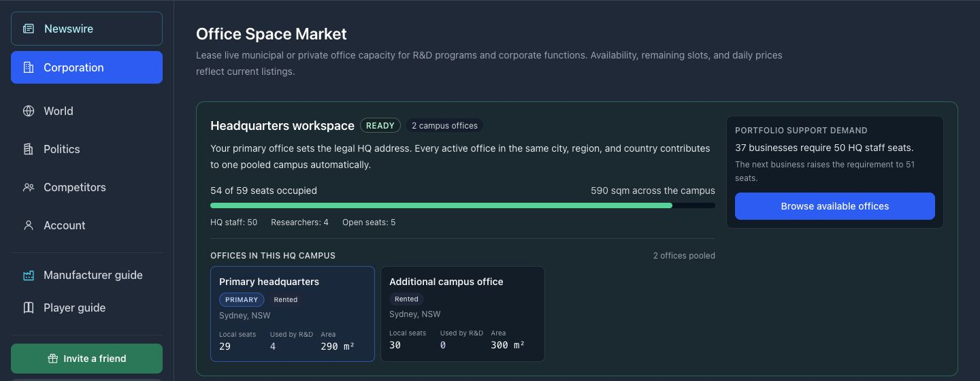Click the World globe icon
980x381 pixels.
point(29,111)
